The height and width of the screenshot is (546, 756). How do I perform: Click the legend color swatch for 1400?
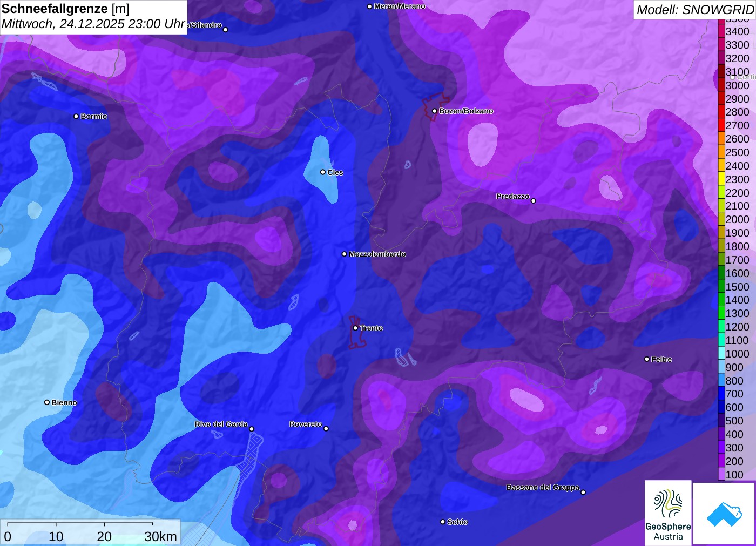721,300
